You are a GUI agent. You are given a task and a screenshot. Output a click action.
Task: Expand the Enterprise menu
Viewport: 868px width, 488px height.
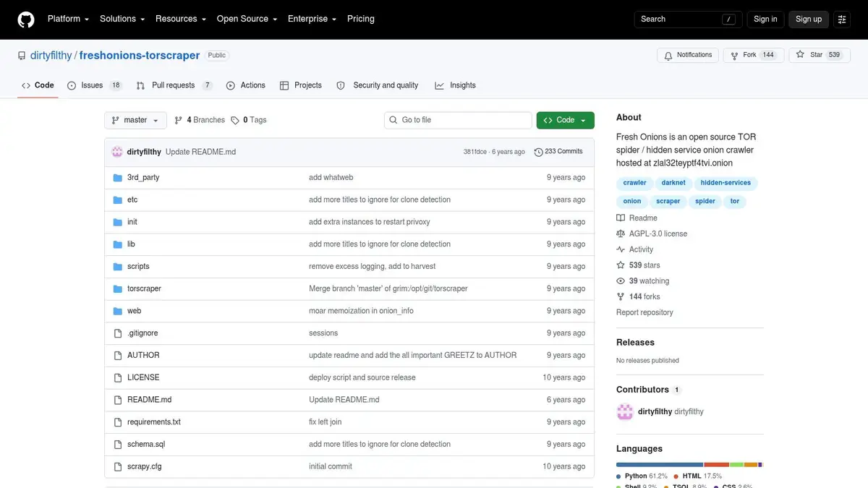point(312,19)
